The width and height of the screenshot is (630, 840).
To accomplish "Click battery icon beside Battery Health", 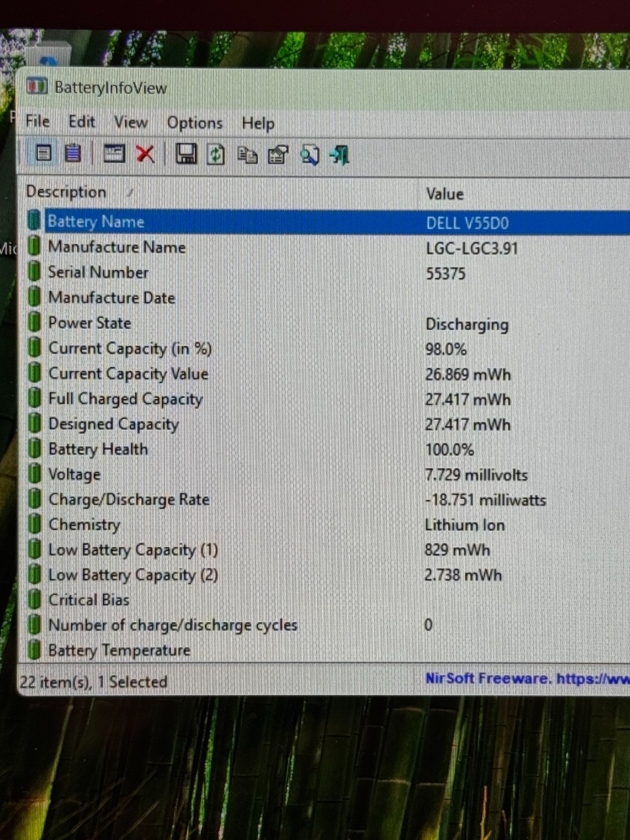I will point(34,448).
